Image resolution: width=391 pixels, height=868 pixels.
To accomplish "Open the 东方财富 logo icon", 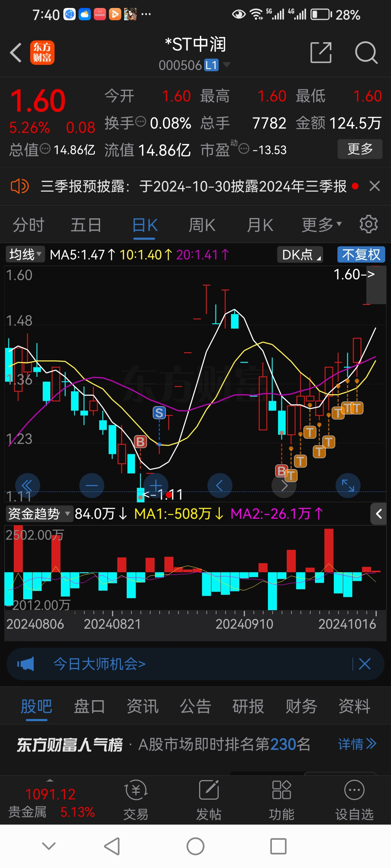I will (42, 53).
